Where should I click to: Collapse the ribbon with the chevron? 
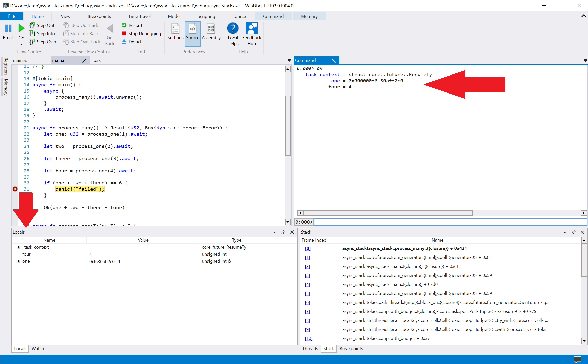[583, 16]
